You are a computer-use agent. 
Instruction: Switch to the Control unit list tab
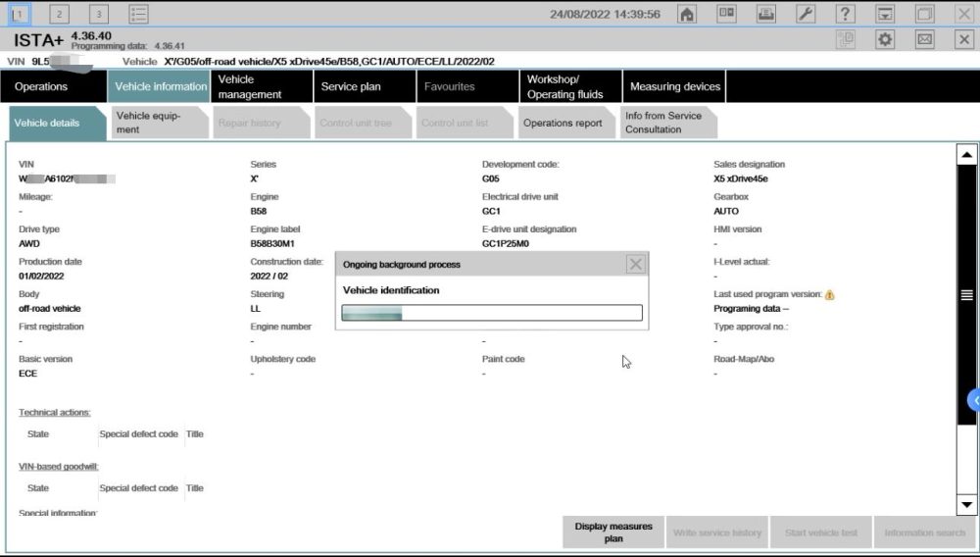click(465, 123)
